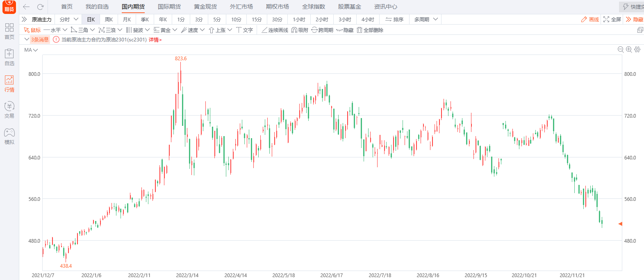The width and height of the screenshot is (644, 280).
Task: Go to 自选 watchlist in sidebar
Action: click(9, 57)
